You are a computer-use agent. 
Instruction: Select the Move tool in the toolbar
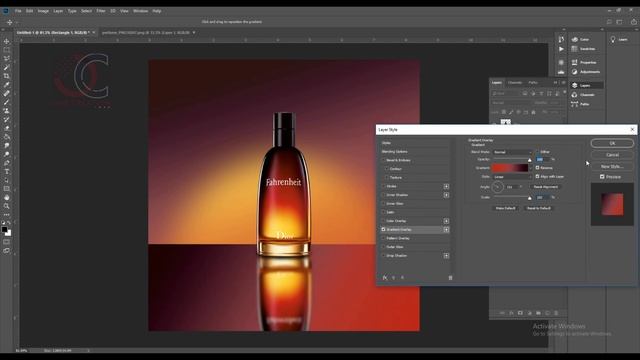tap(7, 41)
